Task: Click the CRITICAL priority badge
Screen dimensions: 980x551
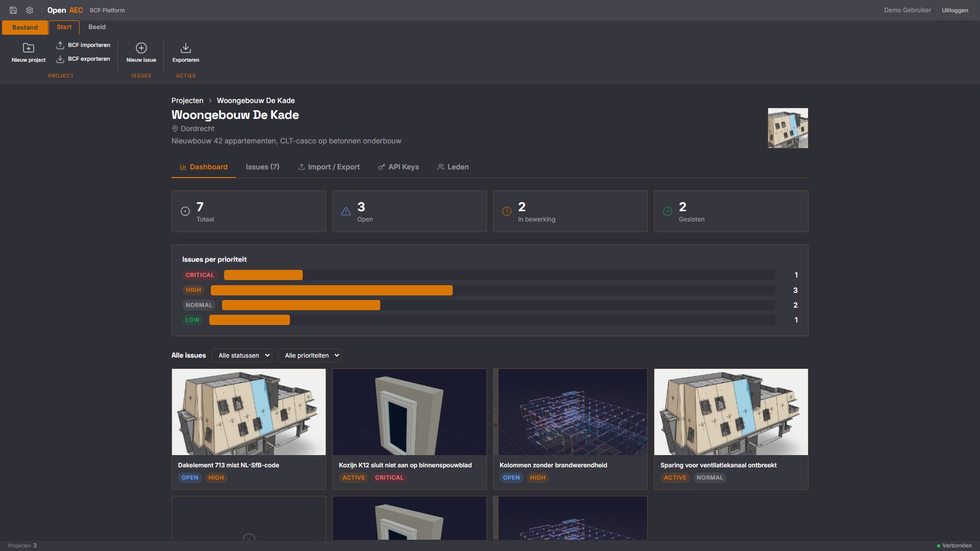Action: pyautogui.click(x=200, y=275)
